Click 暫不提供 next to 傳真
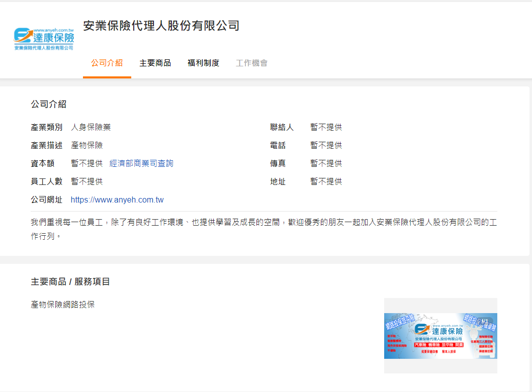 pos(326,163)
